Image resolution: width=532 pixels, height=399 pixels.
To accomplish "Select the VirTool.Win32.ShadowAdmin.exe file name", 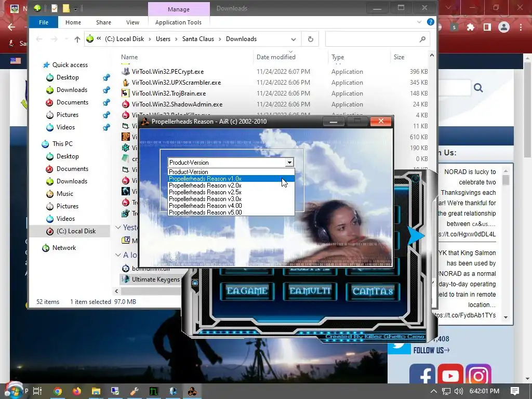I will [x=177, y=104].
